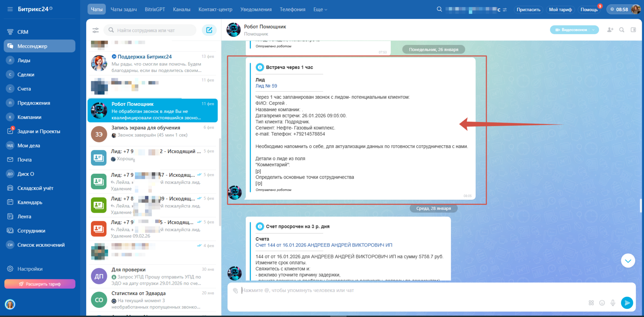This screenshot has height=317, width=644.
Task: Focus the Найти сотрудника или чат search field
Action: click(150, 30)
